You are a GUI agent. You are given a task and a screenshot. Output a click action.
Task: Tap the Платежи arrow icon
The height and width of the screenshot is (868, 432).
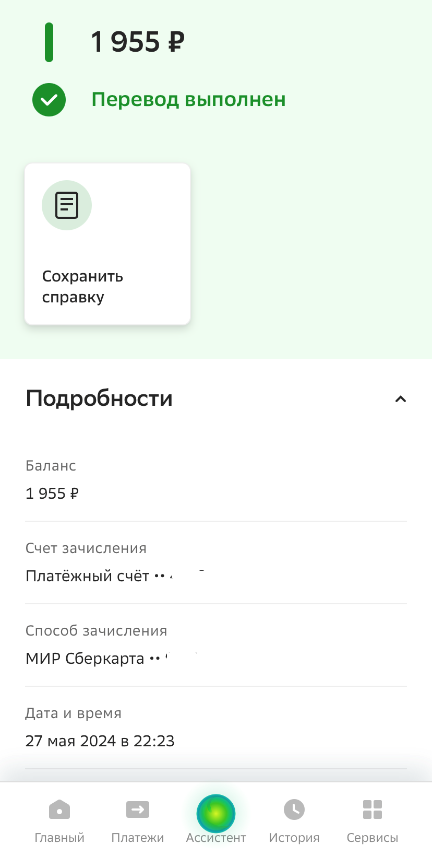138,810
